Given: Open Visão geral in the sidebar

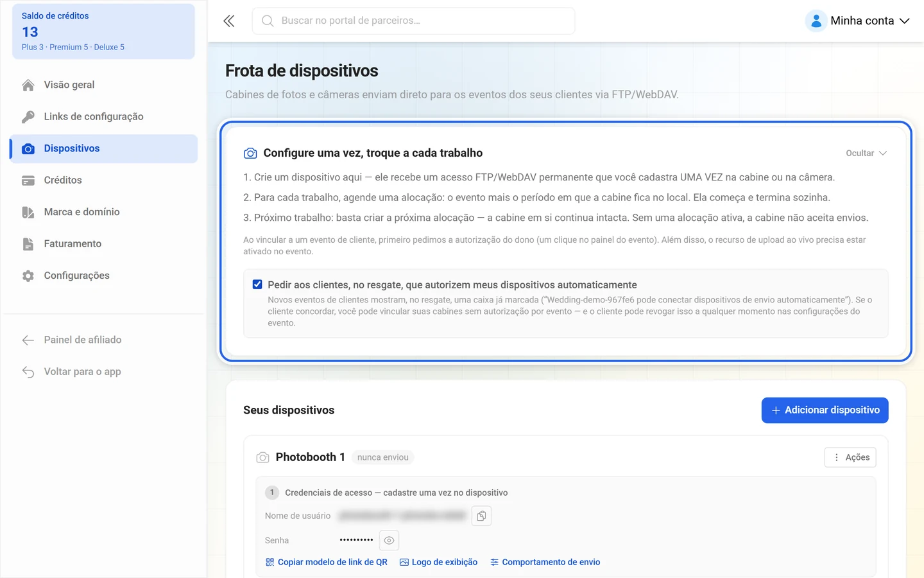Looking at the screenshot, I should pyautogui.click(x=104, y=85).
